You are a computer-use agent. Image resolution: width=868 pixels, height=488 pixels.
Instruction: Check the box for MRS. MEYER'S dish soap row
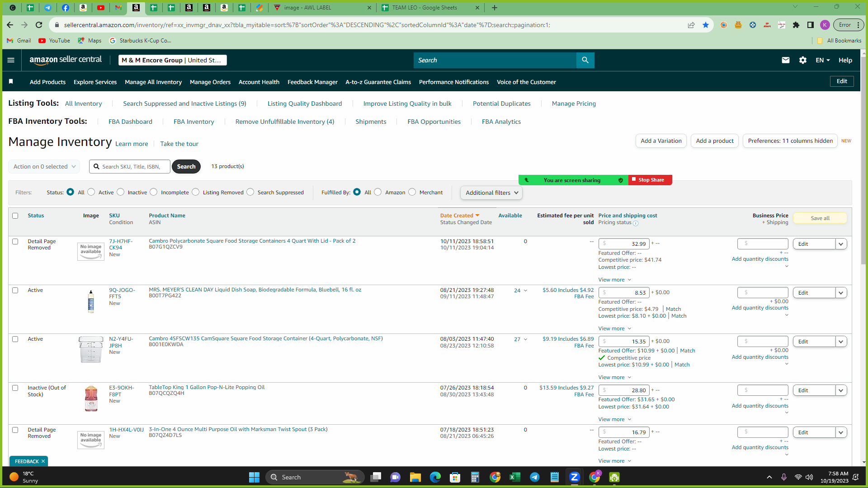(x=15, y=291)
